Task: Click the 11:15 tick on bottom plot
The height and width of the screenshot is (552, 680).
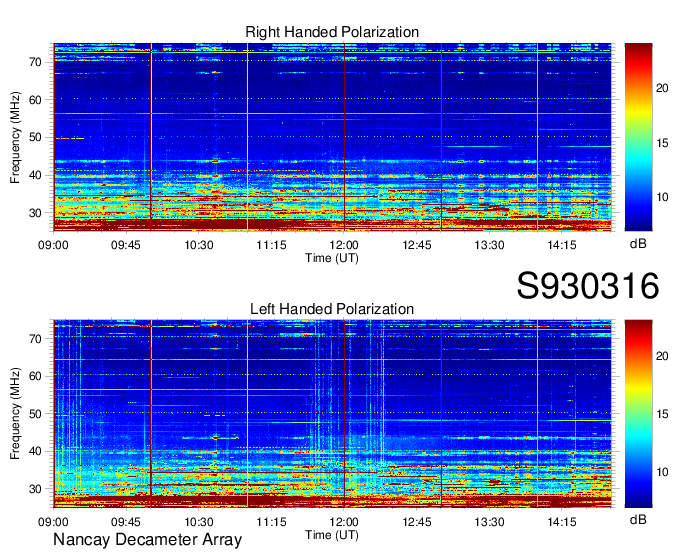Action: tap(271, 522)
